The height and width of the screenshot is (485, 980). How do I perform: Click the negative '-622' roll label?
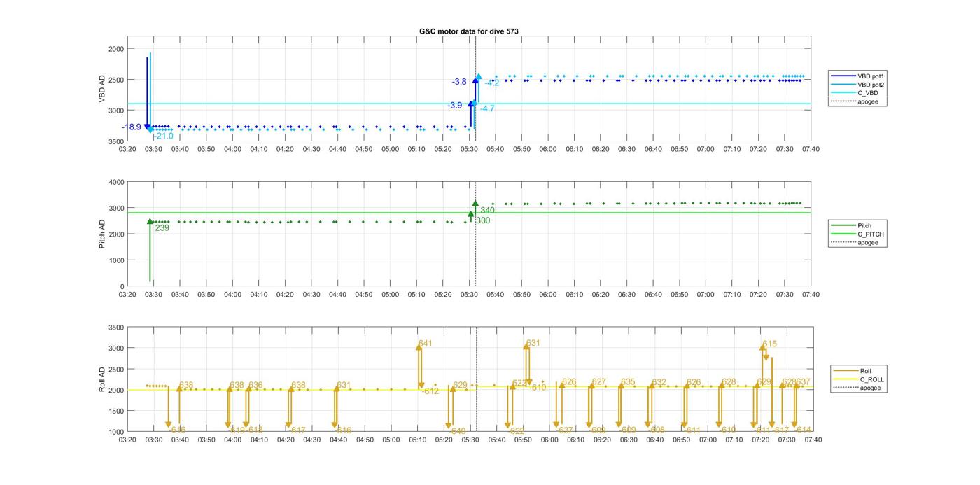coord(516,431)
